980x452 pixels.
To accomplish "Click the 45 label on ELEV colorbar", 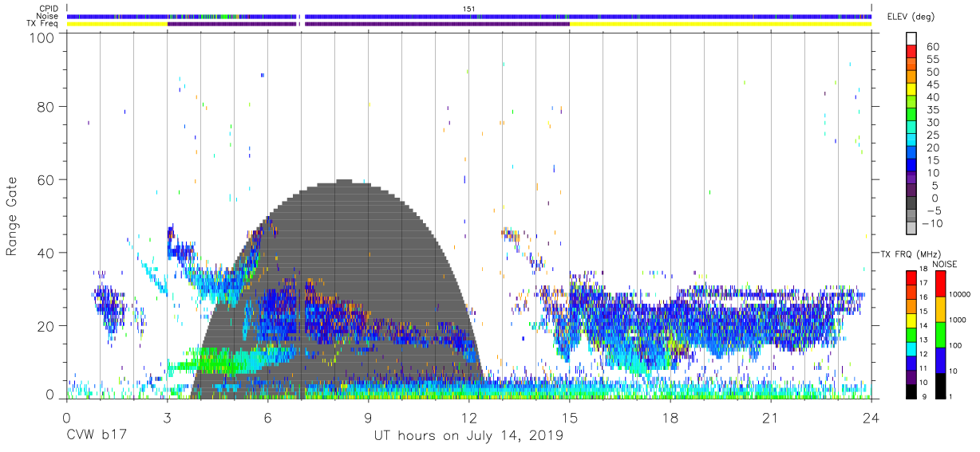I will coord(932,85).
